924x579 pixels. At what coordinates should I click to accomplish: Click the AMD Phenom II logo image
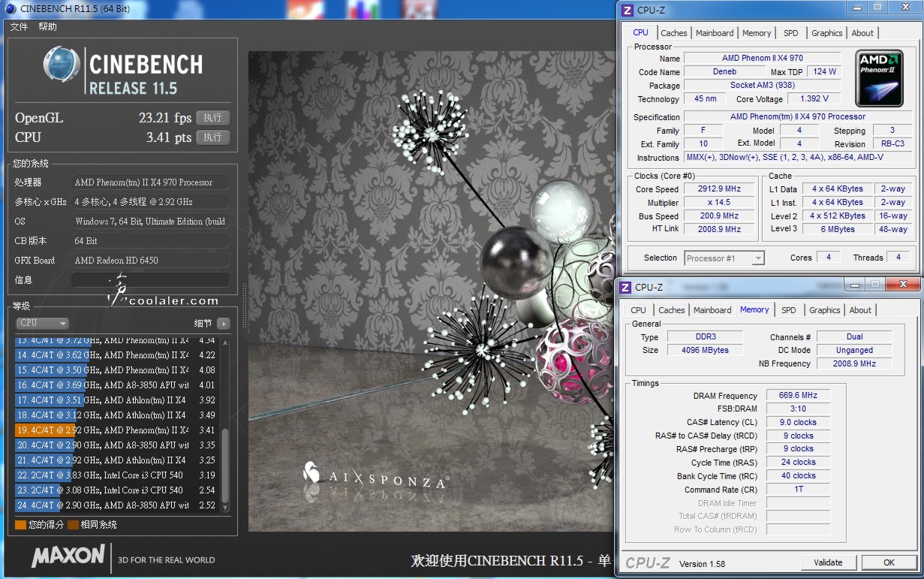[x=880, y=78]
